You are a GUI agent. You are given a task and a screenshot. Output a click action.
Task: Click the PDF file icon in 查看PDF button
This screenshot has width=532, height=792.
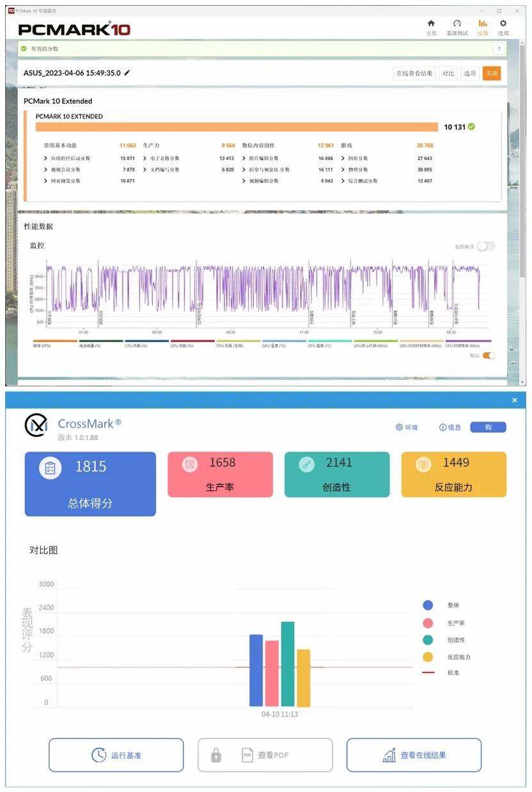pos(247,756)
